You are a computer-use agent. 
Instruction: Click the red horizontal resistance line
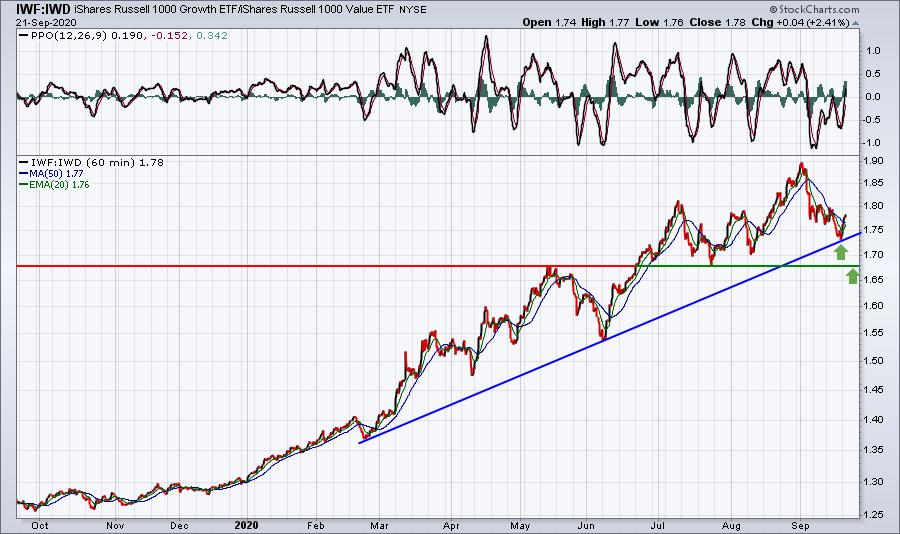coord(300,266)
